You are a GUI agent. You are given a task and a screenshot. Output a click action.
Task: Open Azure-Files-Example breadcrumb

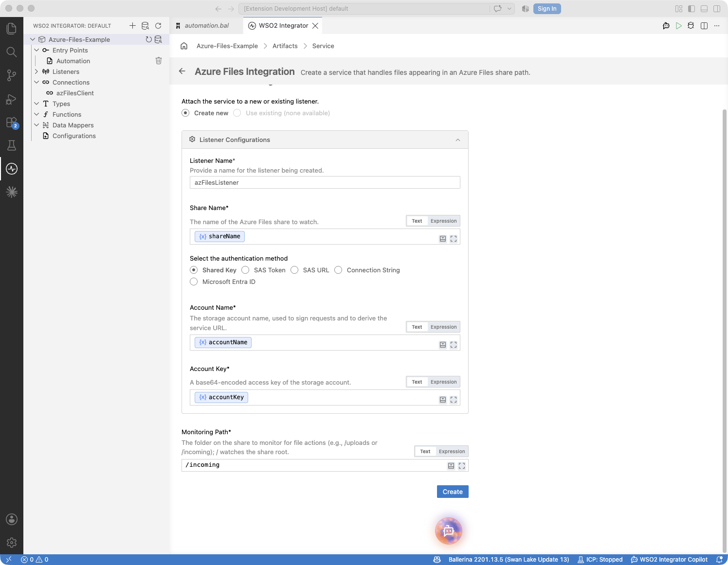[x=227, y=46]
